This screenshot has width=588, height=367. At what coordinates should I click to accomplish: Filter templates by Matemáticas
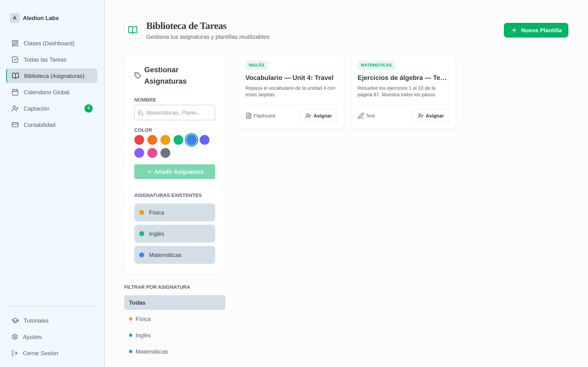click(x=151, y=352)
